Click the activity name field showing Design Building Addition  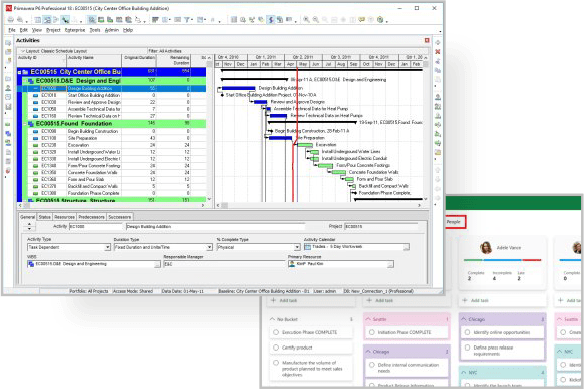pos(215,227)
